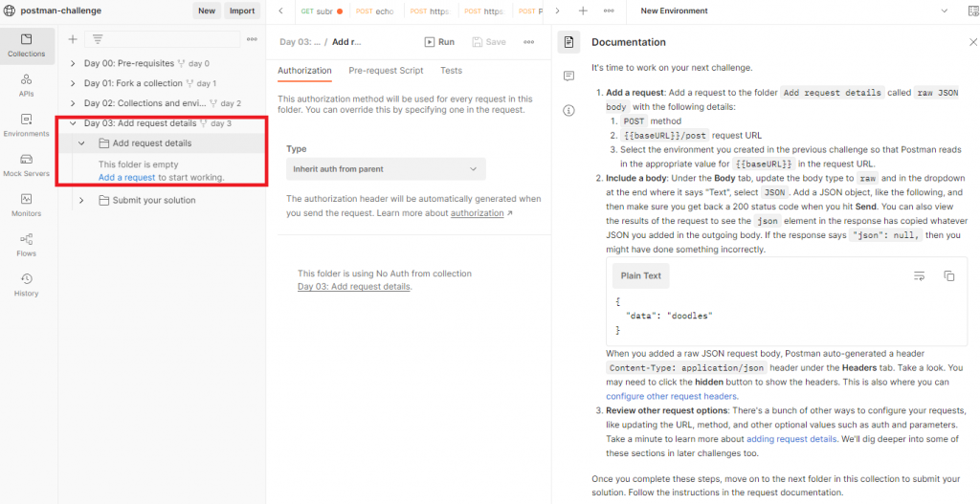Expand Day 02: Collections and environments
The height and width of the screenshot is (504, 980).
[73, 103]
